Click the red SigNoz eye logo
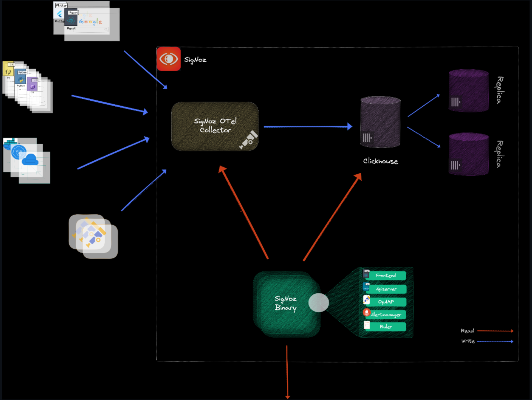The image size is (532, 400). [168, 59]
